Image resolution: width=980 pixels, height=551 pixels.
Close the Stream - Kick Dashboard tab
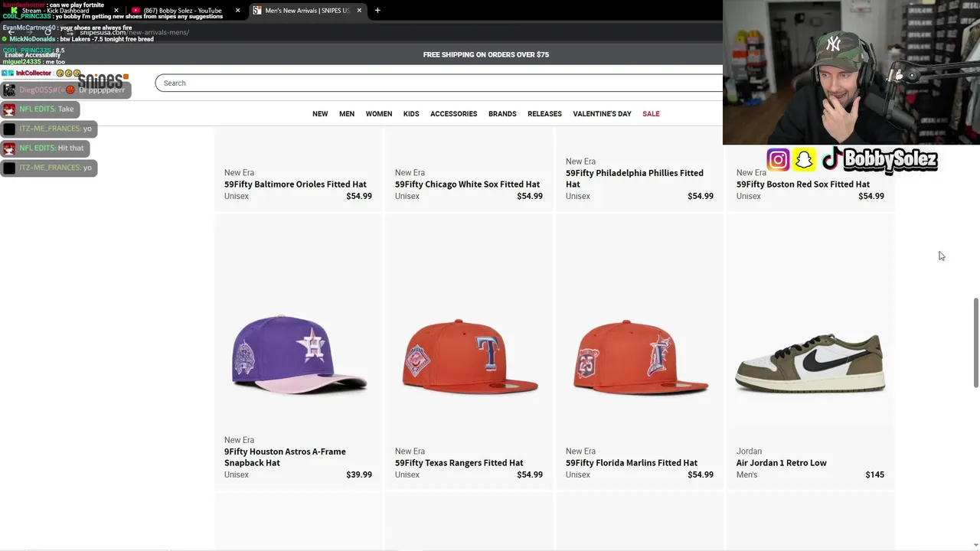click(x=116, y=11)
